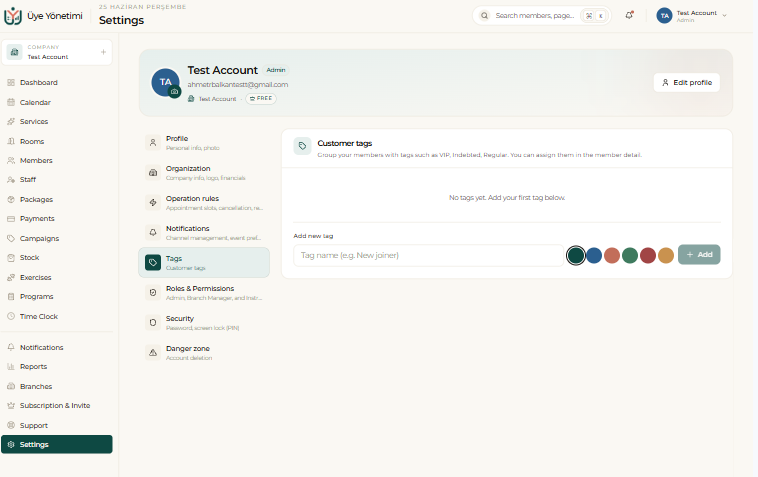Pick the orange tag color
The image size is (758, 477).
pyautogui.click(x=666, y=255)
